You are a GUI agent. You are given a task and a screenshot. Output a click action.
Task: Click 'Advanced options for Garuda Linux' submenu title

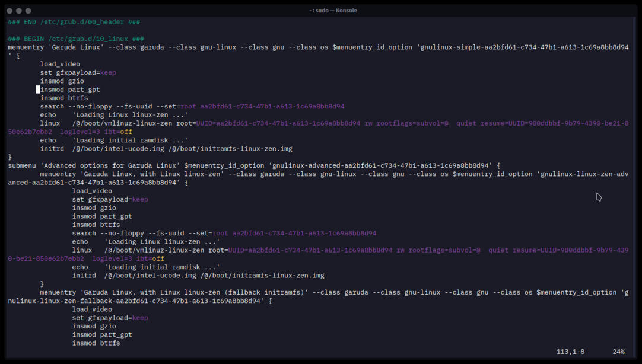click(x=112, y=166)
